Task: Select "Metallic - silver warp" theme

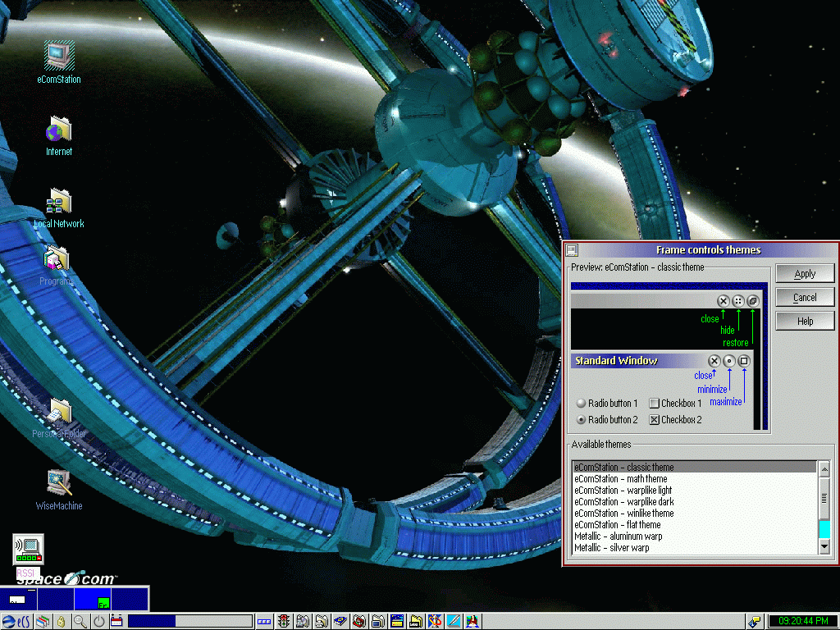Action: tap(612, 548)
